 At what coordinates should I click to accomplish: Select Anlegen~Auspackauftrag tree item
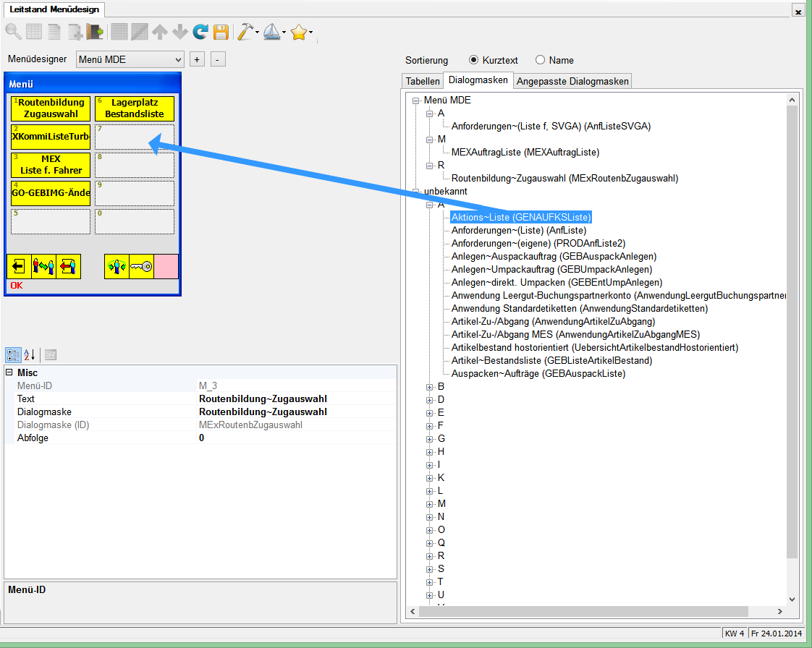(554, 256)
